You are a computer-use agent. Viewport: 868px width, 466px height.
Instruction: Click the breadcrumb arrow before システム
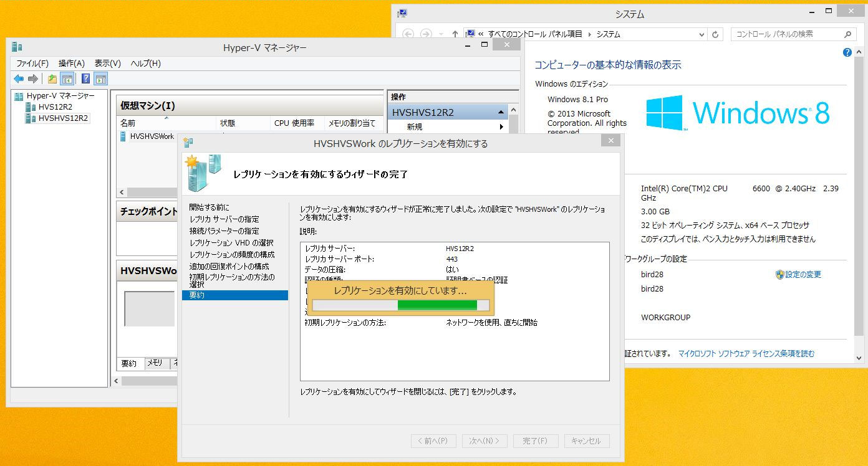pos(589,34)
